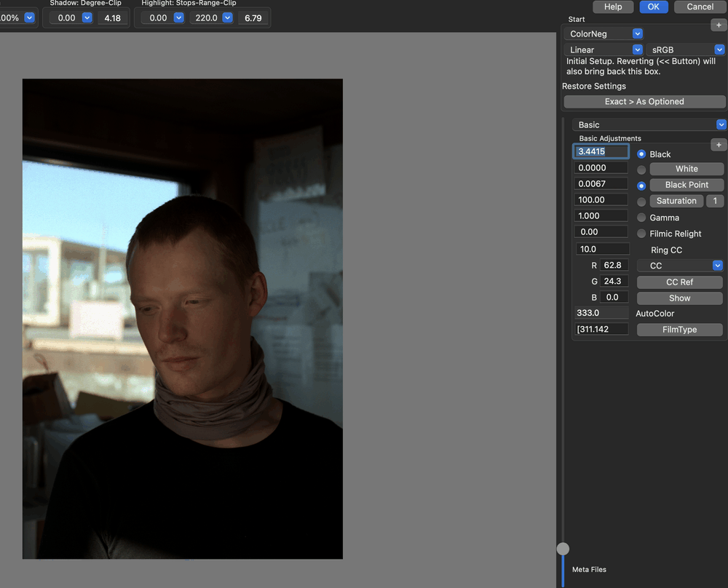Select the Black radio button

(641, 154)
